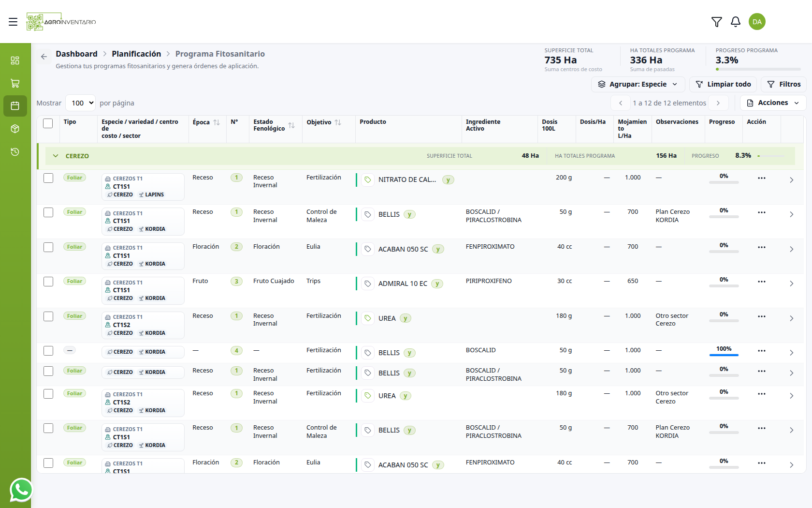Toggle the select-all checkbox in table header
This screenshot has width=812, height=508.
[48, 123]
